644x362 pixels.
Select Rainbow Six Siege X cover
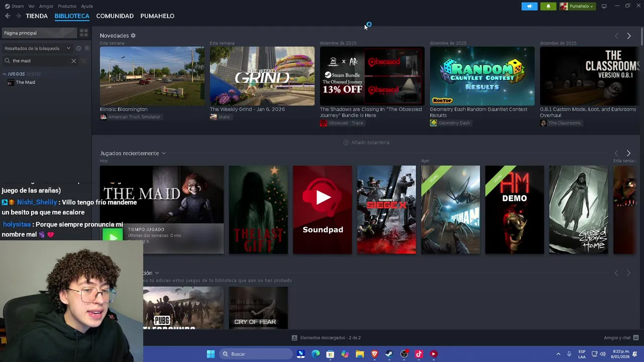[386, 210]
